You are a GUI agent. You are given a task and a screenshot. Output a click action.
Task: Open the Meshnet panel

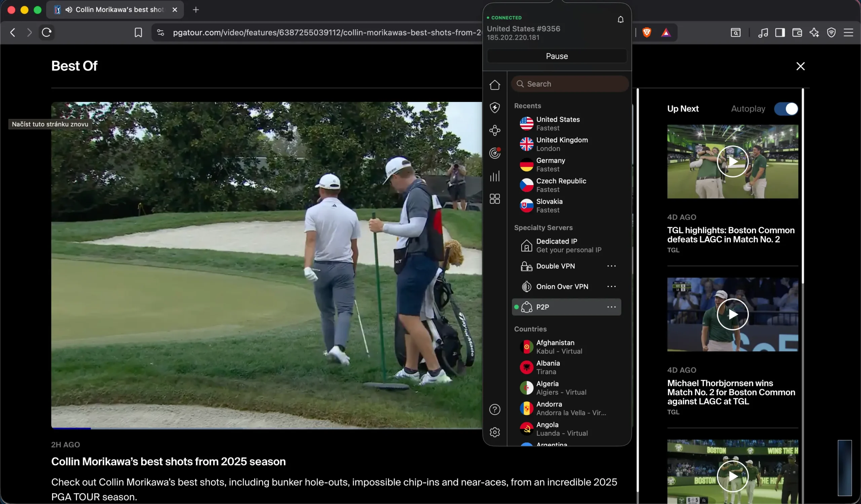click(x=495, y=130)
